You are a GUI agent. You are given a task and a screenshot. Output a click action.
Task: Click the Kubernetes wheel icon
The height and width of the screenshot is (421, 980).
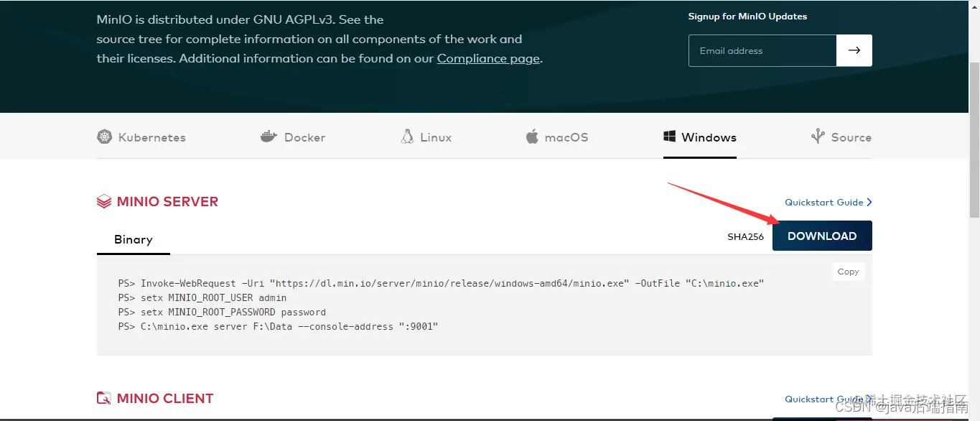coord(105,137)
